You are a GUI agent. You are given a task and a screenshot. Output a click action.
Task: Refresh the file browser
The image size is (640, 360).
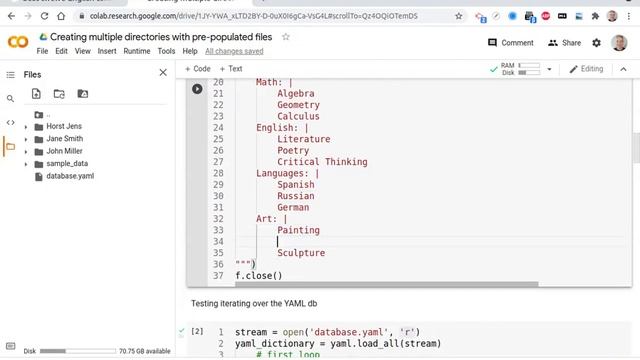point(59,94)
